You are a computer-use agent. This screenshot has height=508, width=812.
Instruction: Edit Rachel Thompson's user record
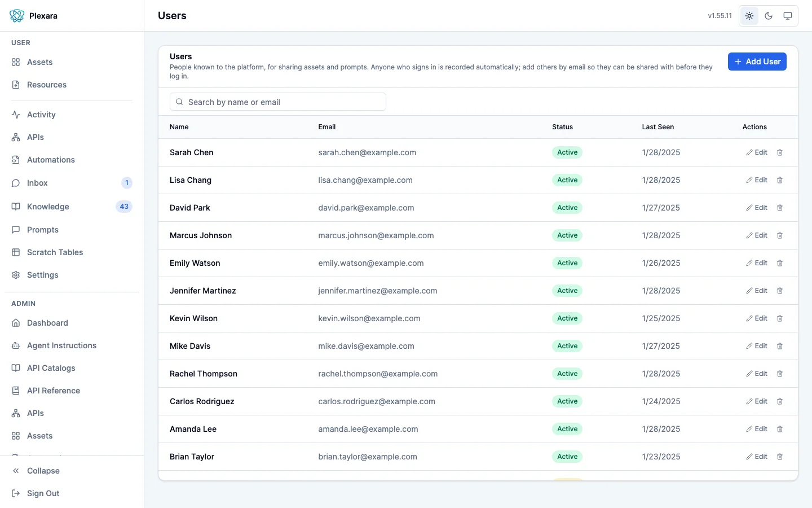757,374
